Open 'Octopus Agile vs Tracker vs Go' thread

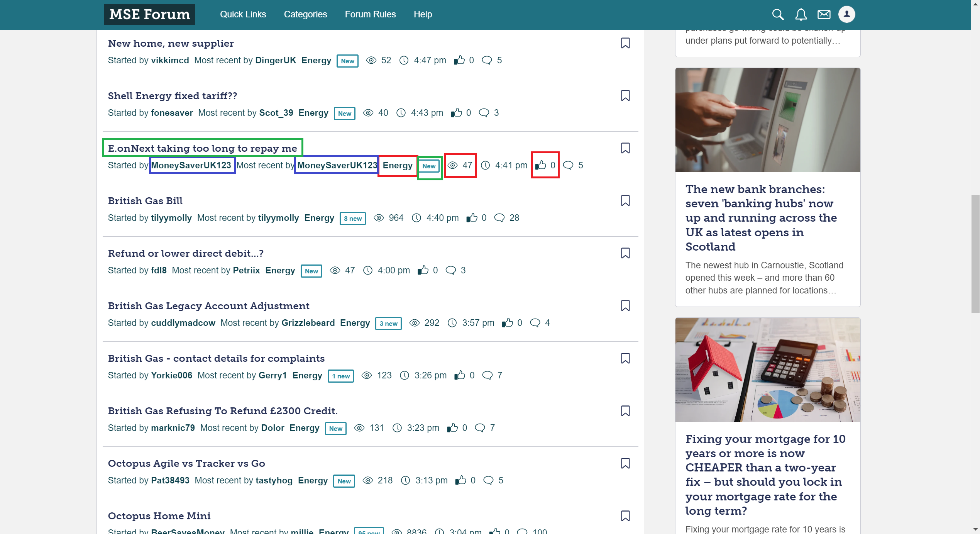click(x=186, y=463)
